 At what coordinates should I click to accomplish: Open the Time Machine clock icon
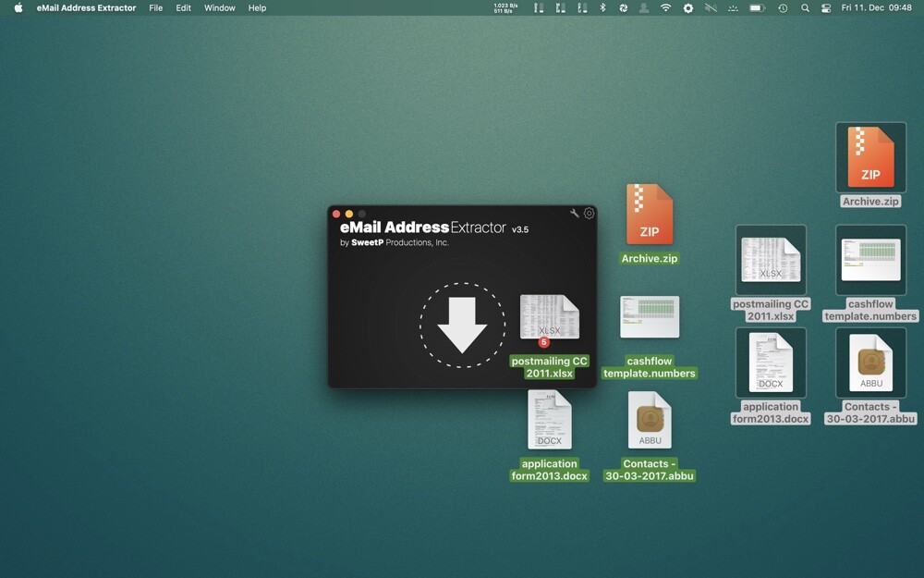pos(783,7)
